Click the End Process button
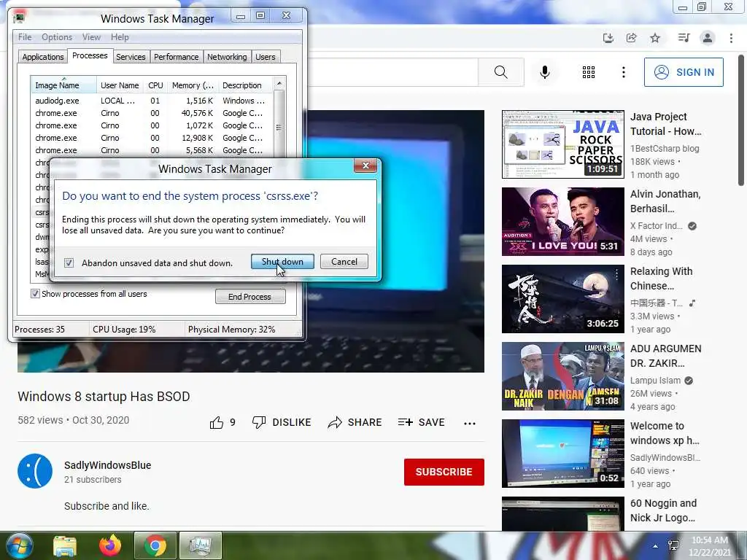747x560 pixels. point(250,297)
